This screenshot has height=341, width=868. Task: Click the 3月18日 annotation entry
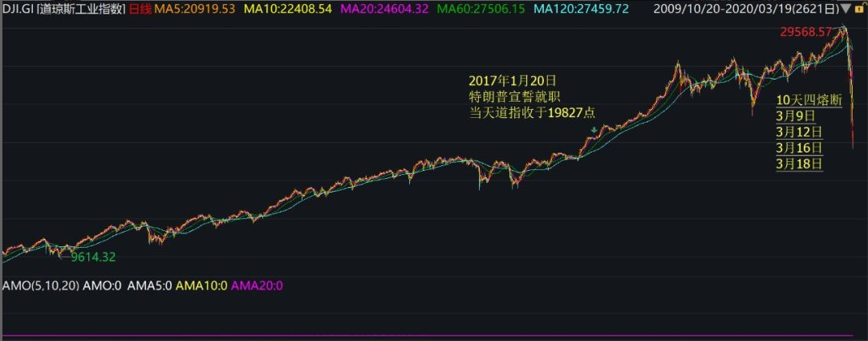point(799,164)
